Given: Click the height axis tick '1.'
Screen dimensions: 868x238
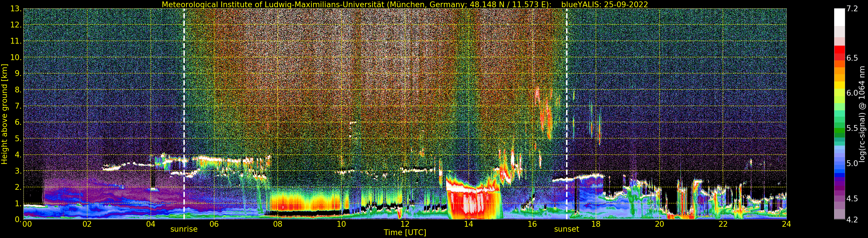Looking at the screenshot, I should [18, 203].
